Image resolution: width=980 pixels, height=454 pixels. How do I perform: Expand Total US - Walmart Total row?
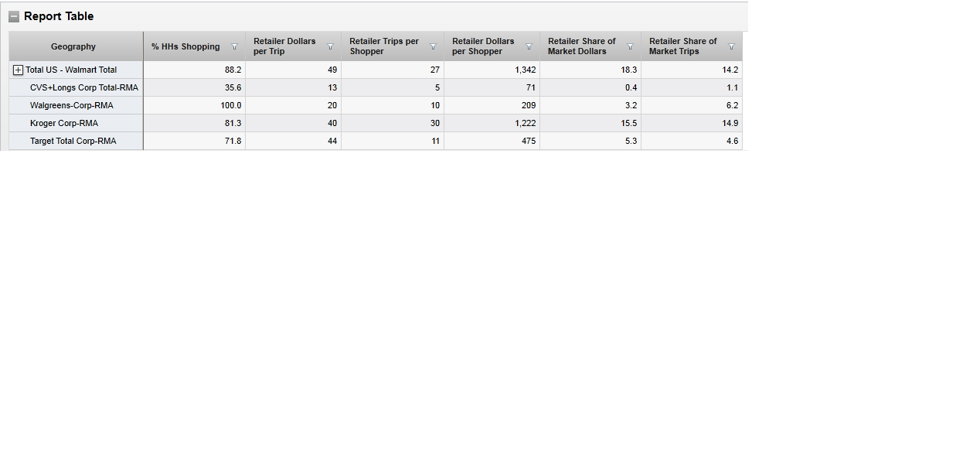pyautogui.click(x=19, y=70)
